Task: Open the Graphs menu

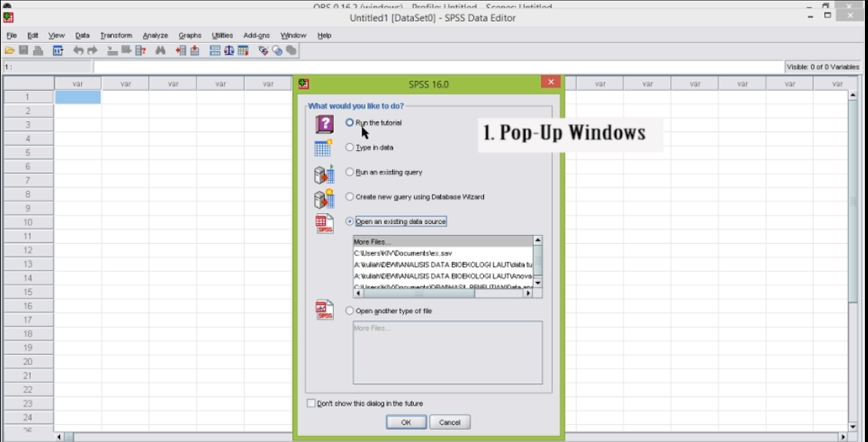Action: pyautogui.click(x=190, y=35)
